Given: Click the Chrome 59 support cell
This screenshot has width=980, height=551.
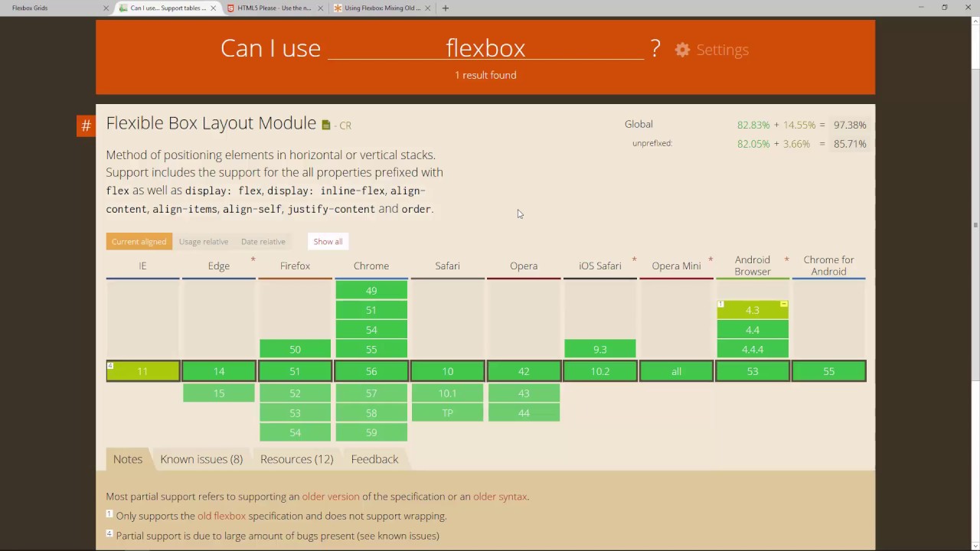Looking at the screenshot, I should coord(371,432).
